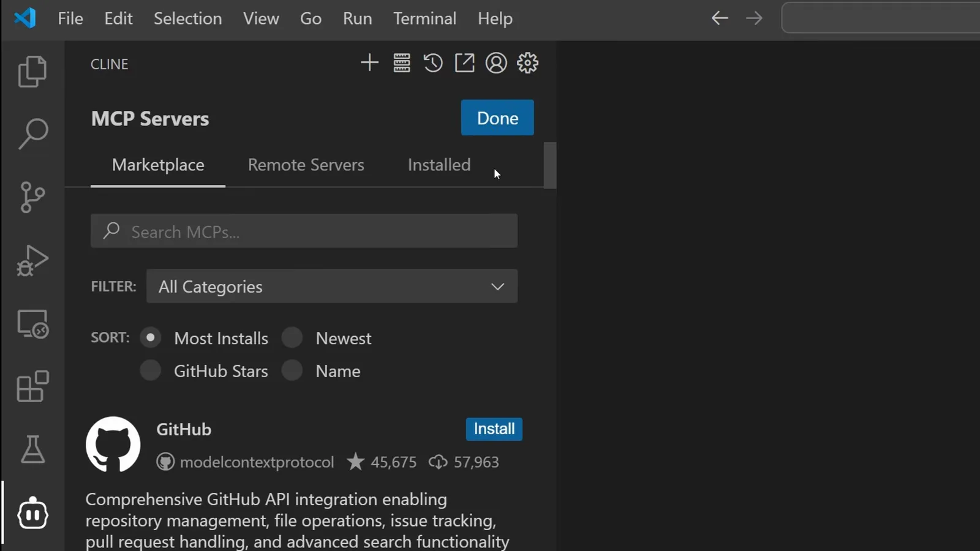Open the View menu
The width and height of the screenshot is (980, 551).
pyautogui.click(x=261, y=18)
